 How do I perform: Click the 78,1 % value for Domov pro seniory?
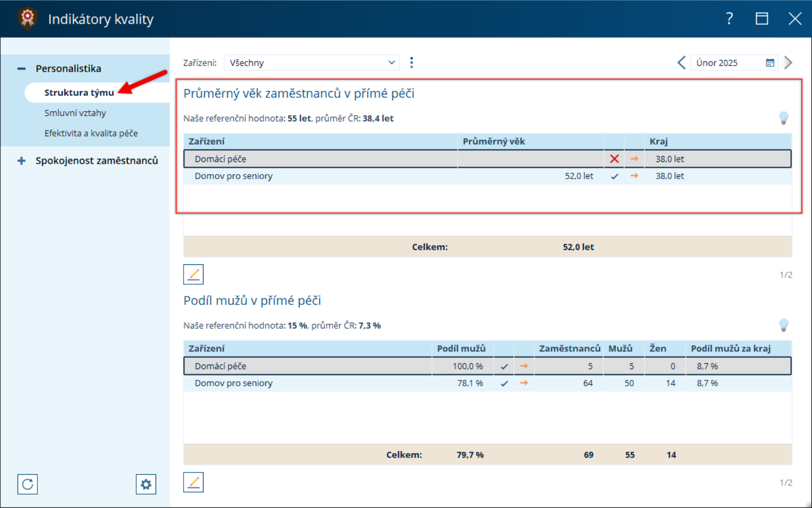tap(470, 383)
